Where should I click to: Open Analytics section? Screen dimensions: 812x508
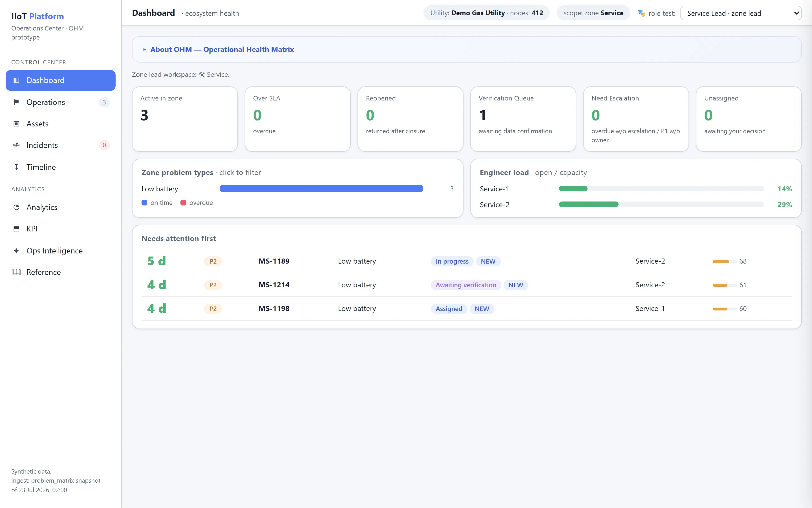(x=60, y=207)
